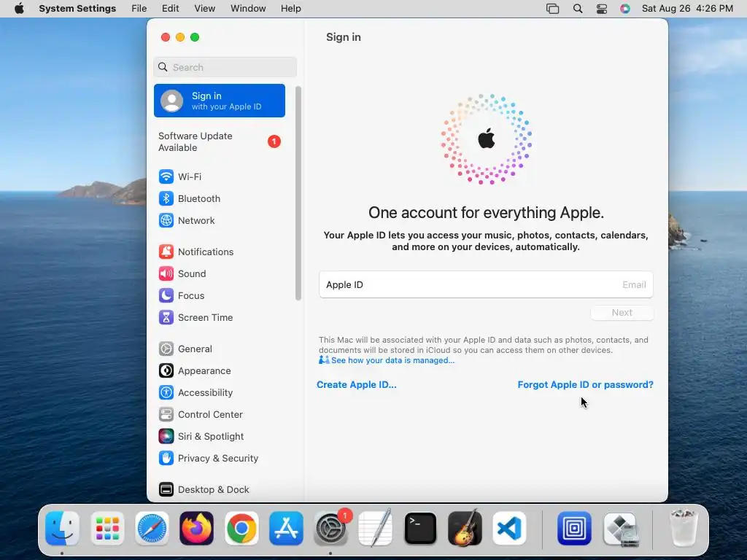Click the yellow minimize window button
The image size is (747, 560).
pos(180,37)
